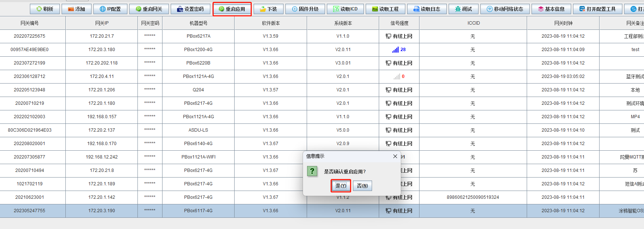Click the 软件版本 column header
The image size is (644, 229).
pos(271,23)
